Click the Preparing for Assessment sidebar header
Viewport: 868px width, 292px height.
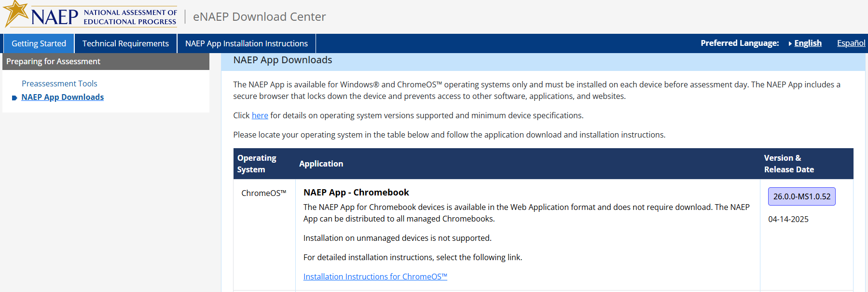(x=53, y=61)
